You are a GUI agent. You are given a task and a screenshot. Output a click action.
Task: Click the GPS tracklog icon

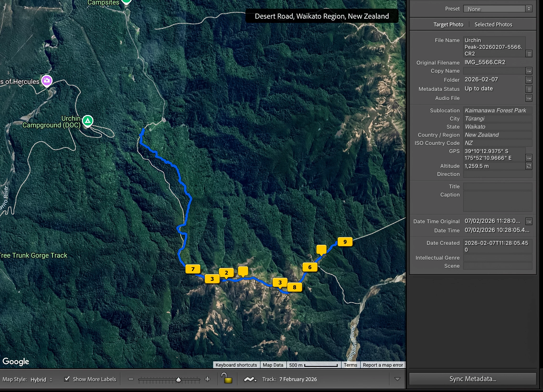(250, 379)
